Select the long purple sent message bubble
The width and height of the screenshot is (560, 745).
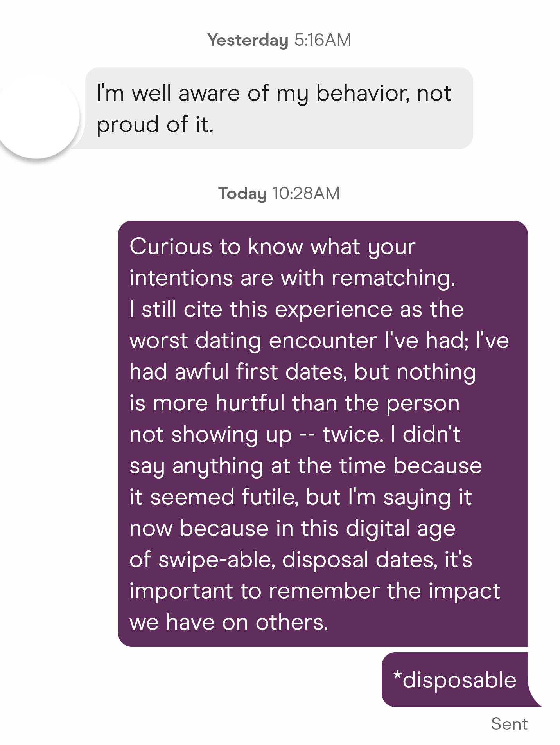pos(323,434)
